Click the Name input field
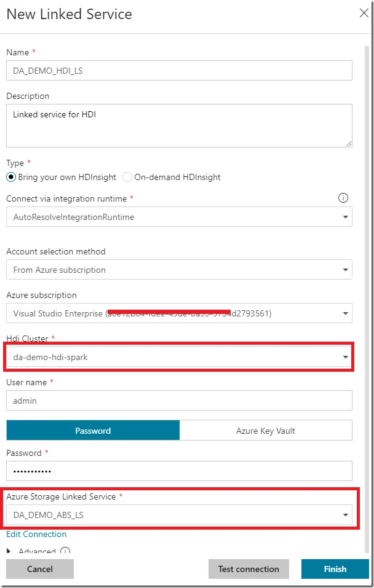This screenshot has height=588, width=374. point(179,71)
